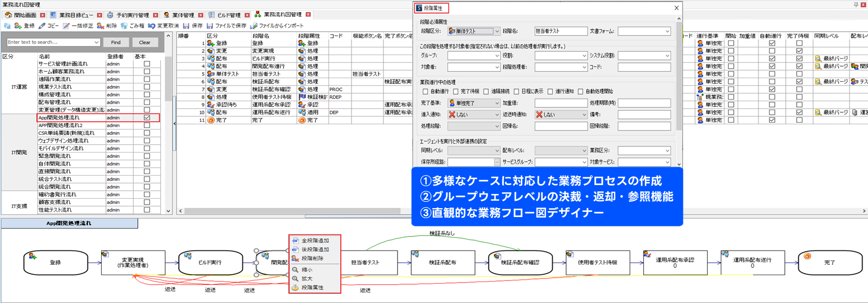This screenshot has width=868, height=303.
Task: Click ファイルからインポート import icon
Action: [254, 26]
